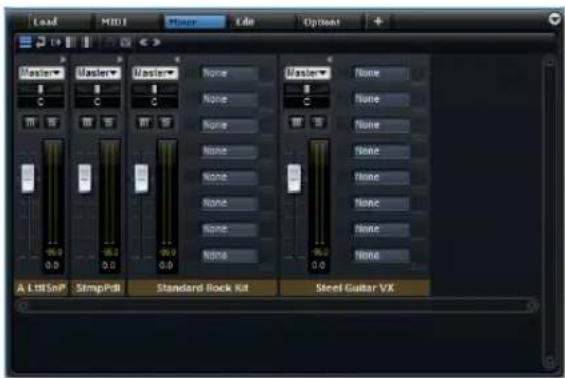Image resolution: width=565 pixels, height=378 pixels.
Task: Open the third None insert slot of Steel Guitar VX
Action: [381, 125]
